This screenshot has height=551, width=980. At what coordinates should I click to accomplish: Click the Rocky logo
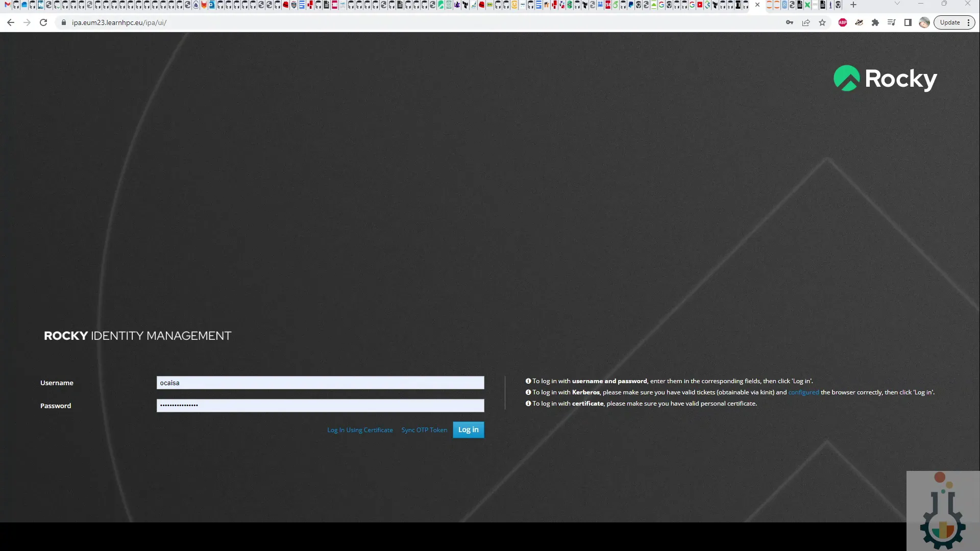(885, 79)
